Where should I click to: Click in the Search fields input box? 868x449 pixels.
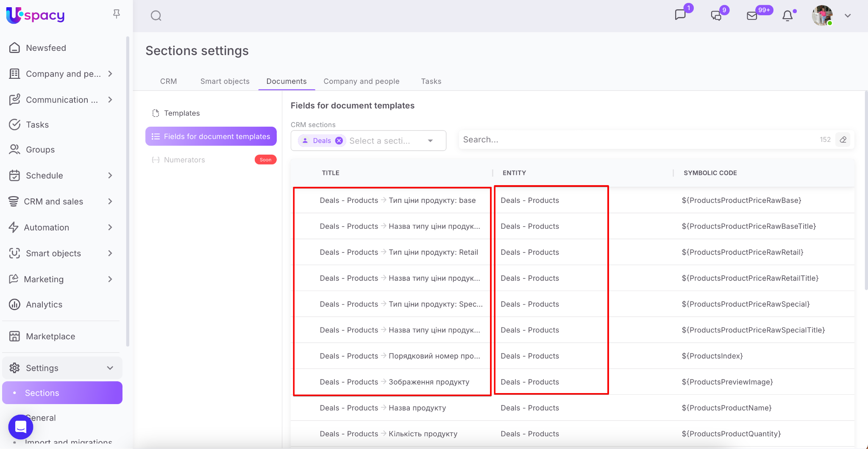click(x=636, y=140)
